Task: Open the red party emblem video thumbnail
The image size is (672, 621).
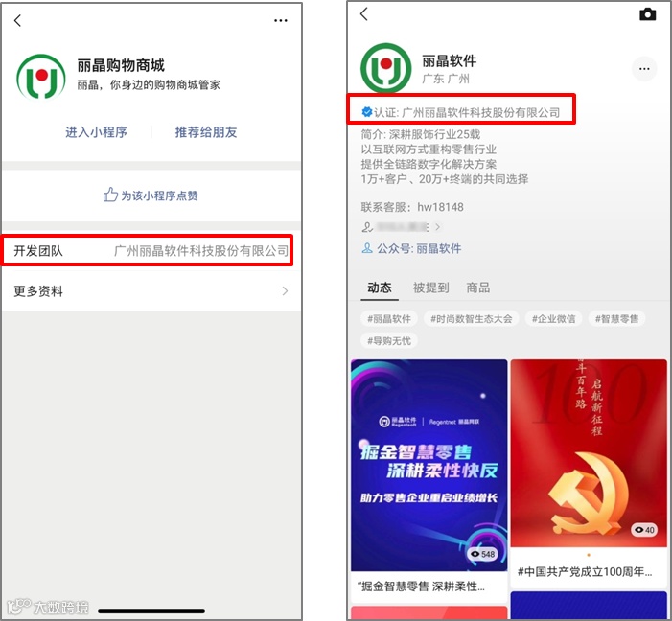Action: [589, 453]
